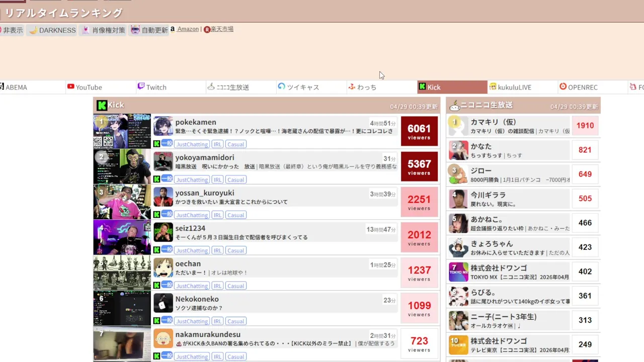
Task: Open pokekamen stream thumbnail
Action: [x=122, y=131]
